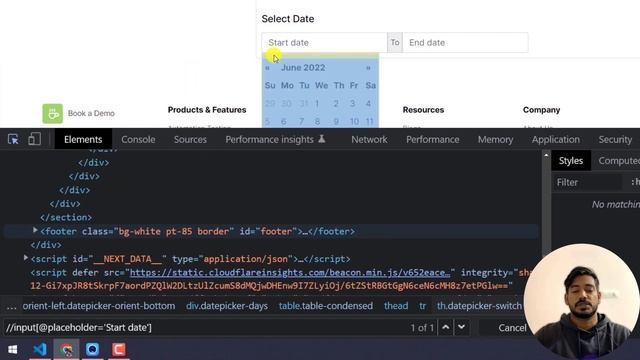Pick day 1 in the calendar

pyautogui.click(x=317, y=104)
